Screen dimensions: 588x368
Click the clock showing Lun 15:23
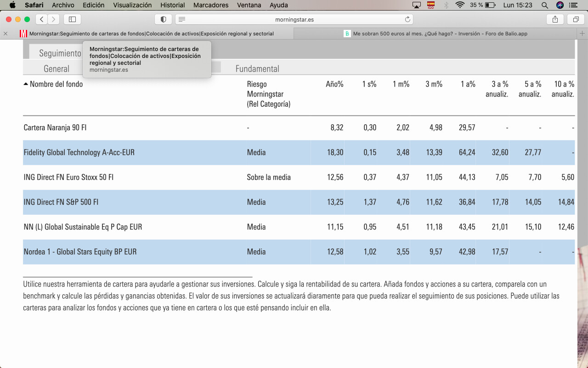[x=518, y=5]
